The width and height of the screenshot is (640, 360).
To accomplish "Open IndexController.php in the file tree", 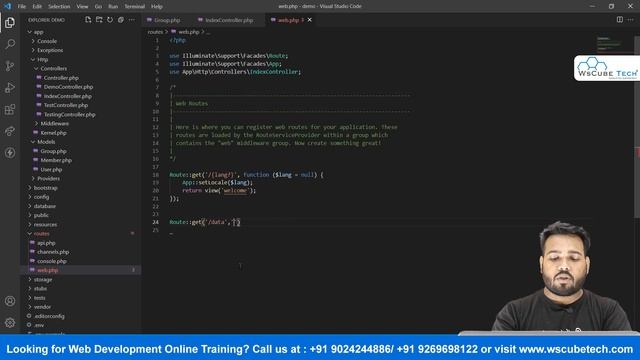I will tap(67, 96).
